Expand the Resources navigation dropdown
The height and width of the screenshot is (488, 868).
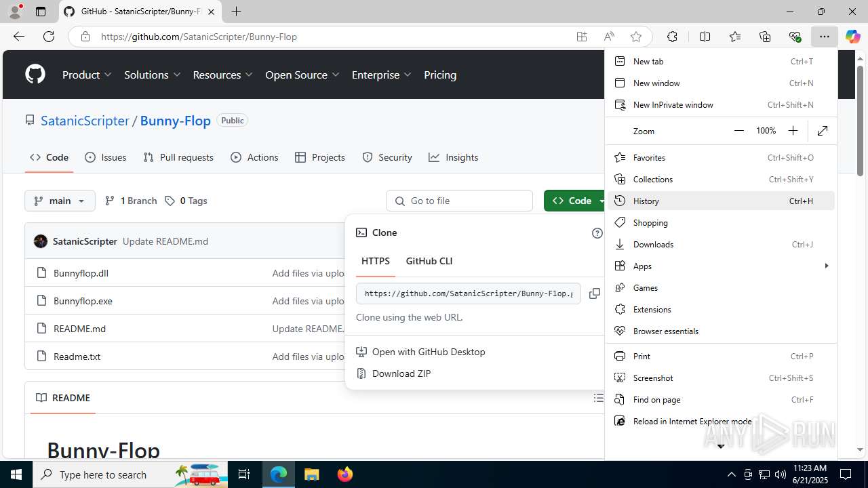tap(222, 75)
